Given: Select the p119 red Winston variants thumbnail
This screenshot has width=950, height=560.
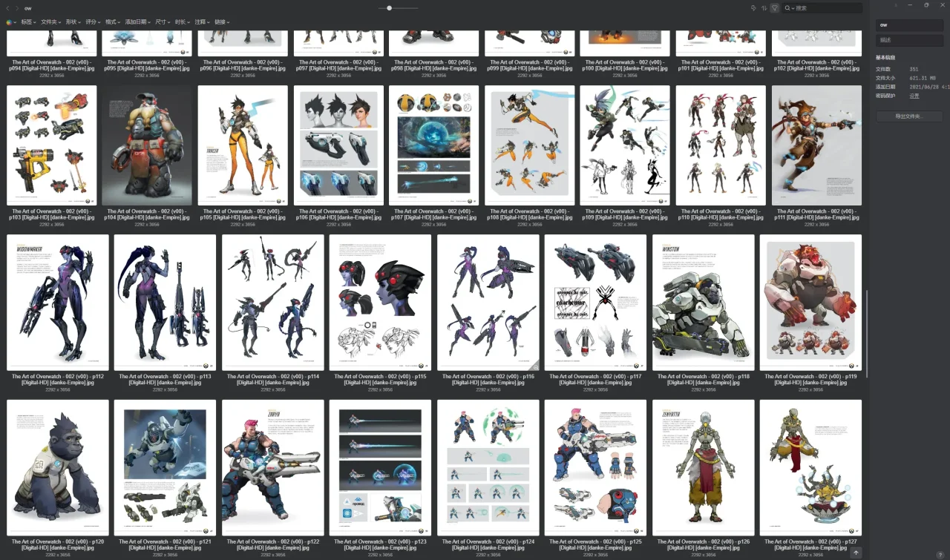Looking at the screenshot, I should 810,303.
